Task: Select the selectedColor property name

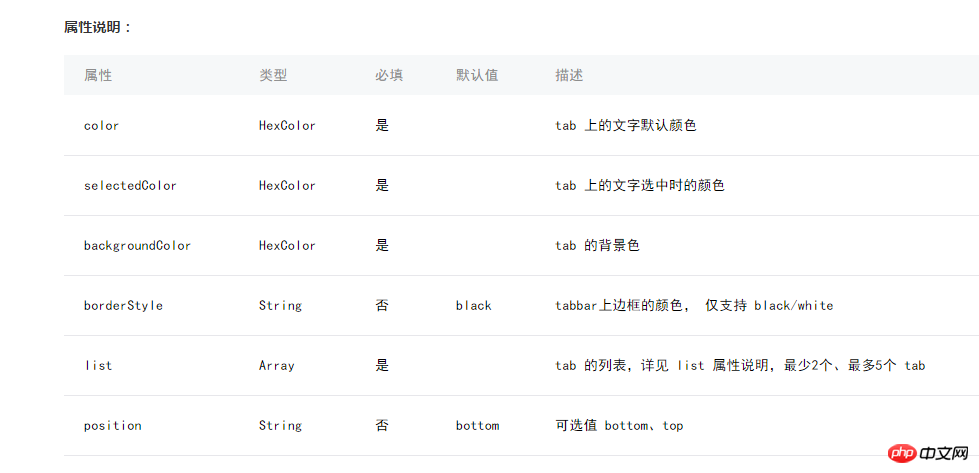Action: click(130, 186)
